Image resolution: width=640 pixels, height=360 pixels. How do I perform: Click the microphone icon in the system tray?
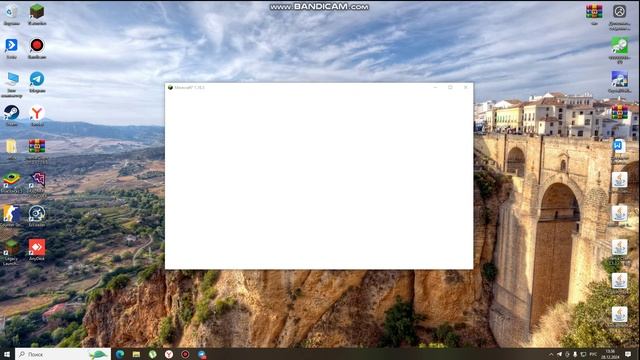click(x=575, y=354)
